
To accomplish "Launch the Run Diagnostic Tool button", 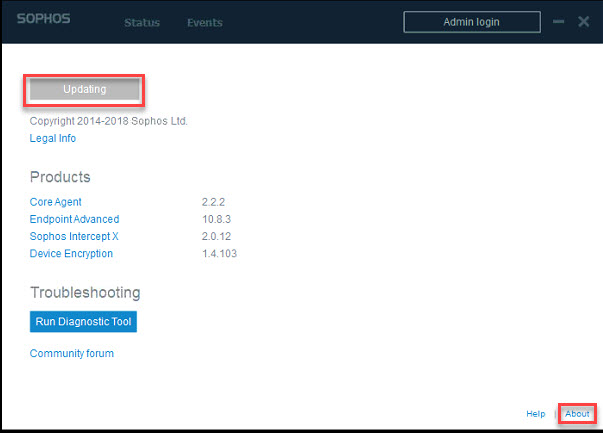I will coord(83,322).
